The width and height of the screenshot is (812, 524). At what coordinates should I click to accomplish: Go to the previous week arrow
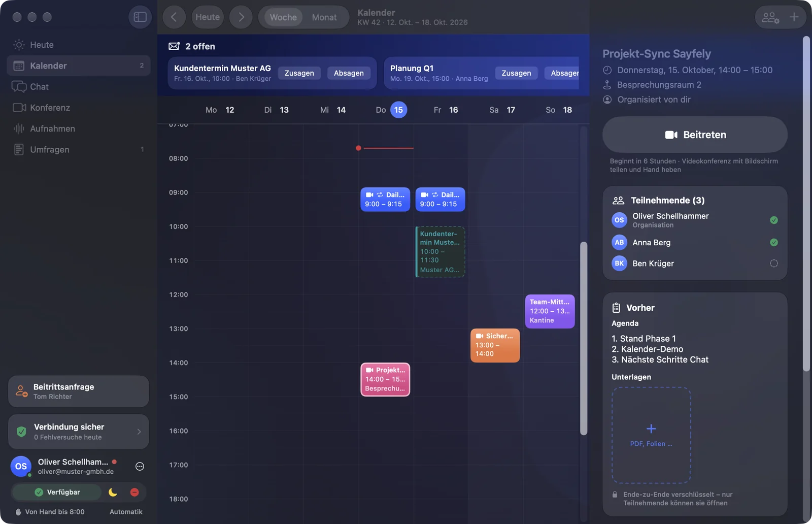174,17
